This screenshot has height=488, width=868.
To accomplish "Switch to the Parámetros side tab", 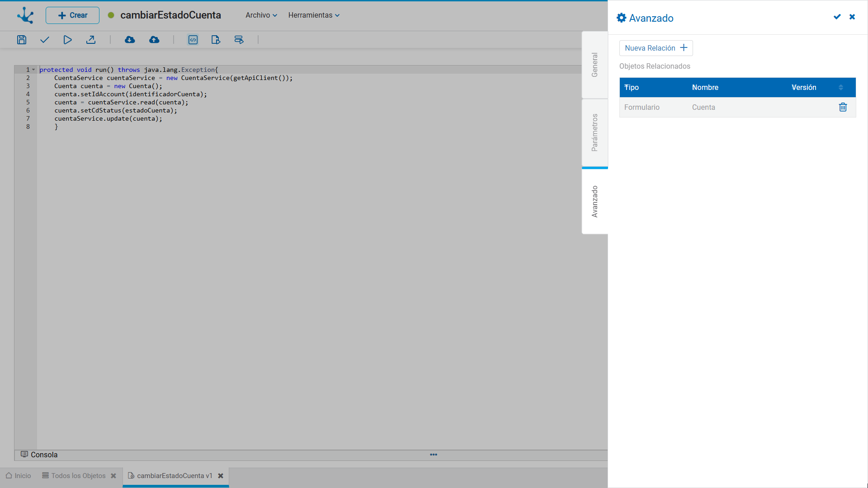I will 595,132.
